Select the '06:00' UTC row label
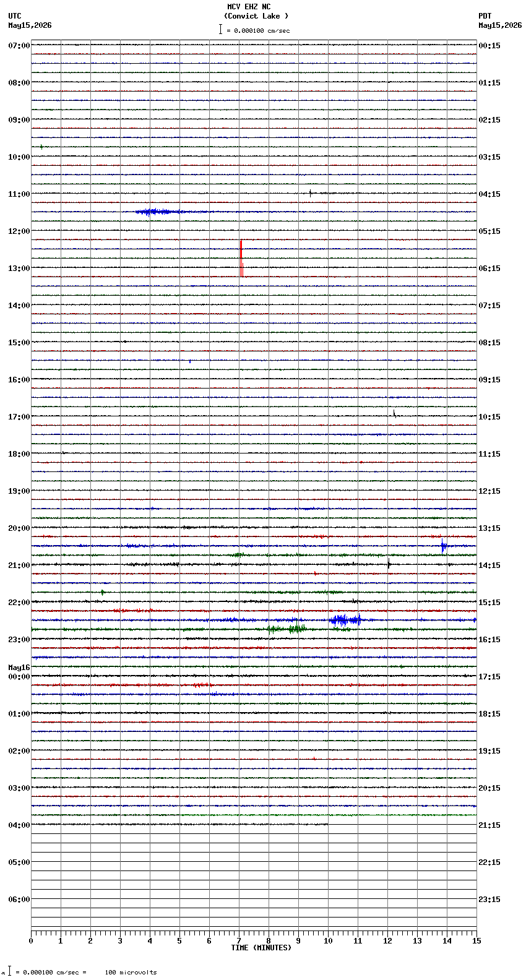Screen dimensions: 526x980 pyautogui.click(x=19, y=900)
